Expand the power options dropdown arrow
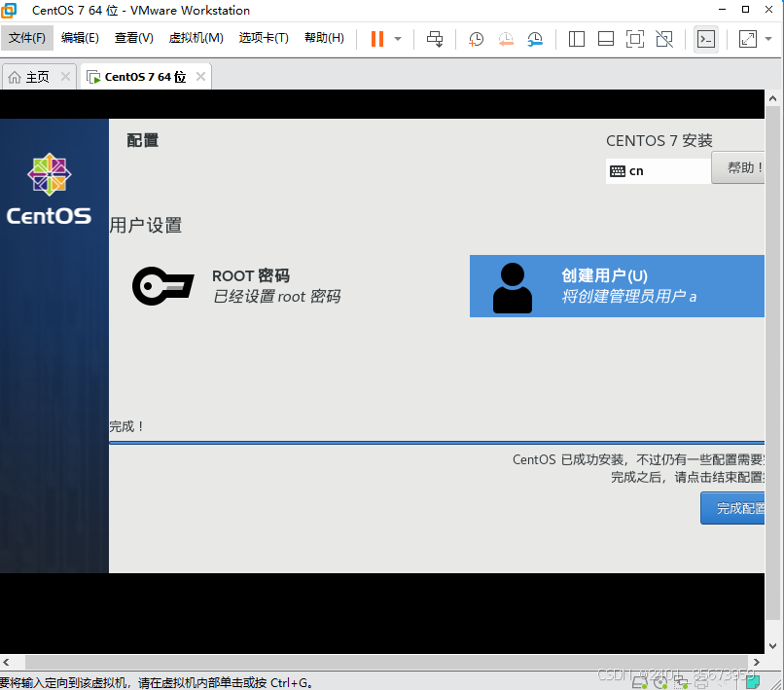This screenshot has width=784, height=690. 398,39
